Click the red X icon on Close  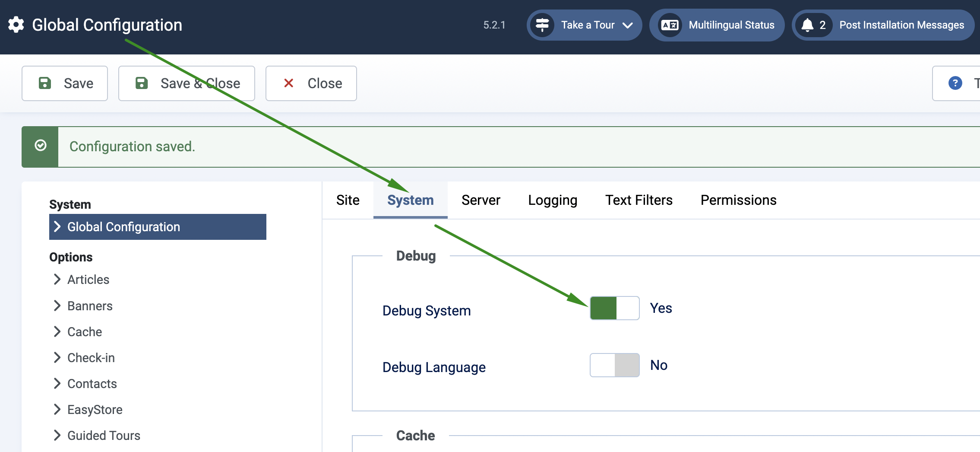289,83
